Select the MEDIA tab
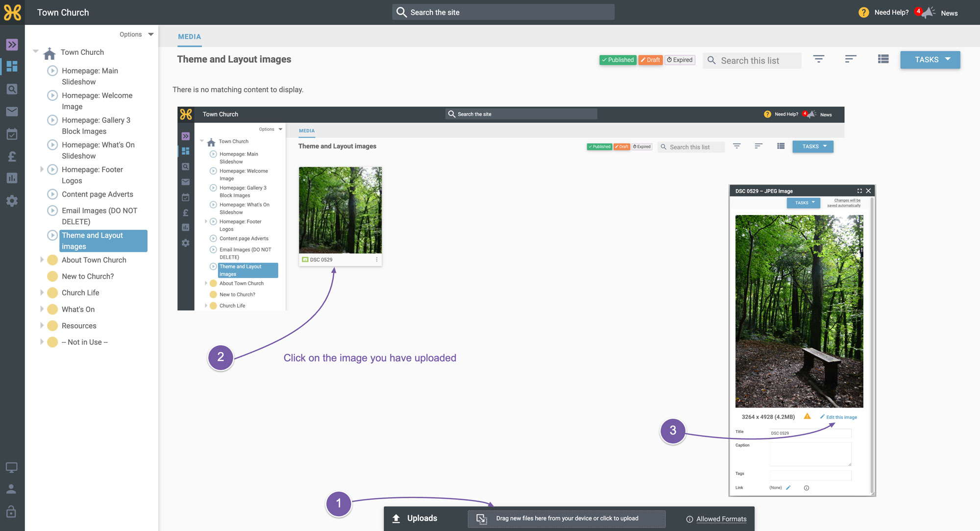Viewport: 980px width, 531px height. tap(190, 37)
